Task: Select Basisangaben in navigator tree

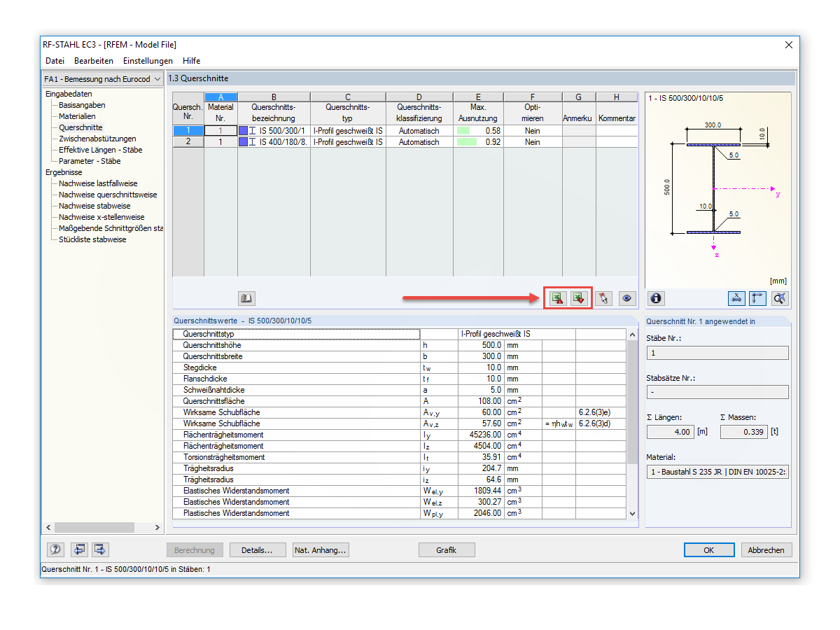Action: click(x=82, y=105)
